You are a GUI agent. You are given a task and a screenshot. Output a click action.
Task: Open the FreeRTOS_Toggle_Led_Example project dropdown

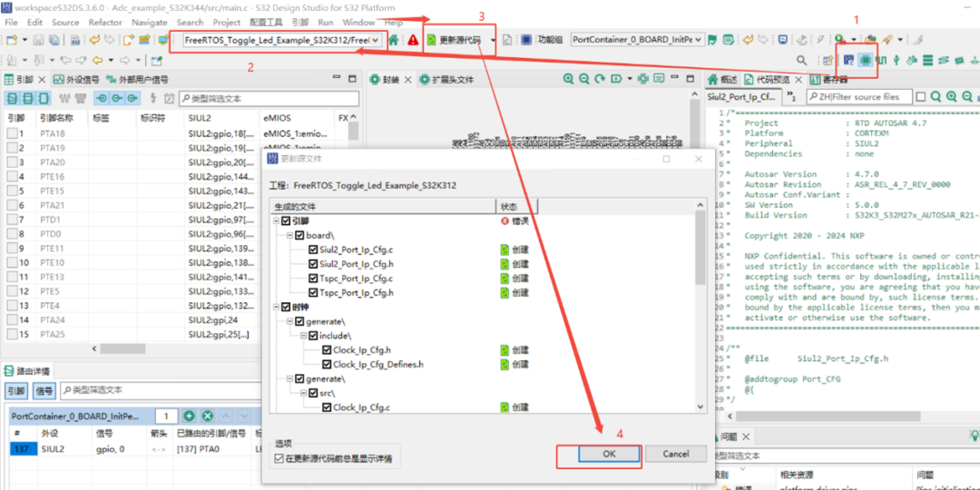click(x=375, y=40)
